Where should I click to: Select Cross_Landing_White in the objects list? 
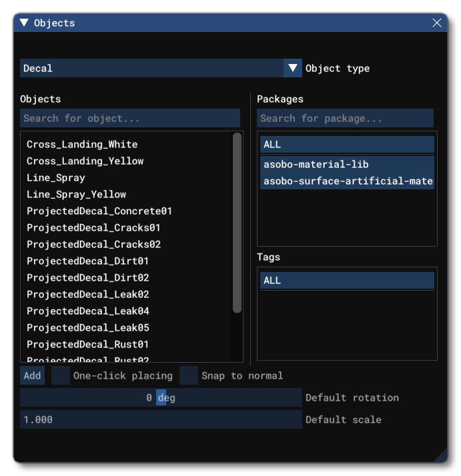82,144
